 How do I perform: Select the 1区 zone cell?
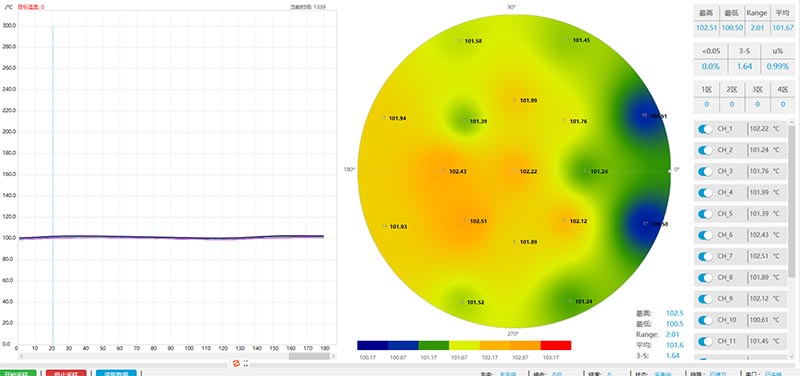pos(706,97)
